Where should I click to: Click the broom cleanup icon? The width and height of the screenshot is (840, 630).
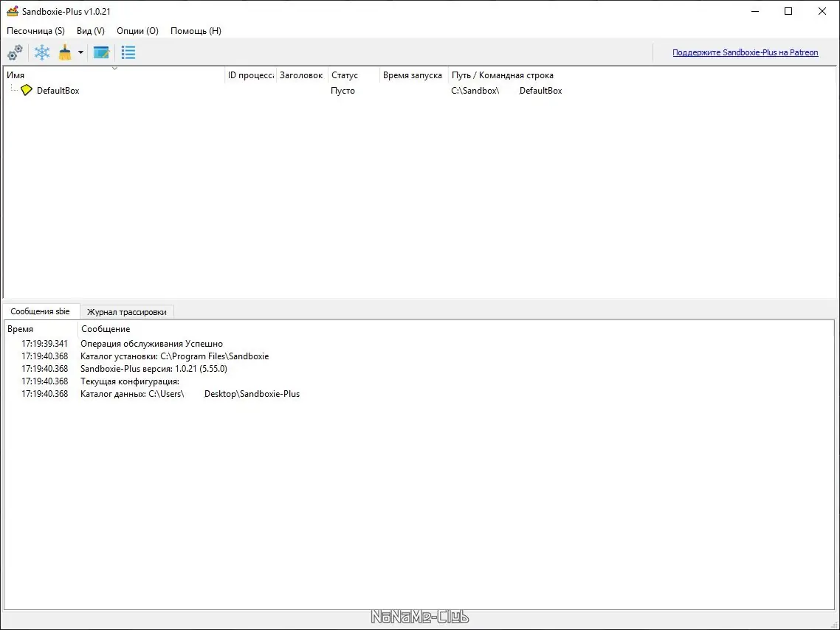pos(65,52)
